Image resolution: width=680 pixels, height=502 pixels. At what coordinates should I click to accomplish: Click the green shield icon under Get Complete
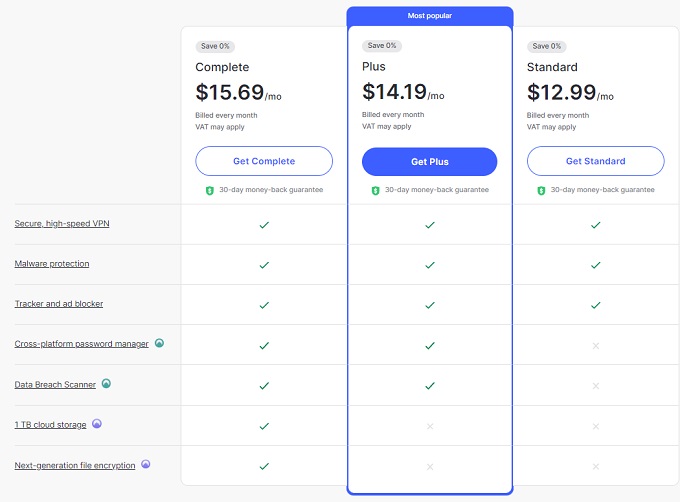[210, 190]
